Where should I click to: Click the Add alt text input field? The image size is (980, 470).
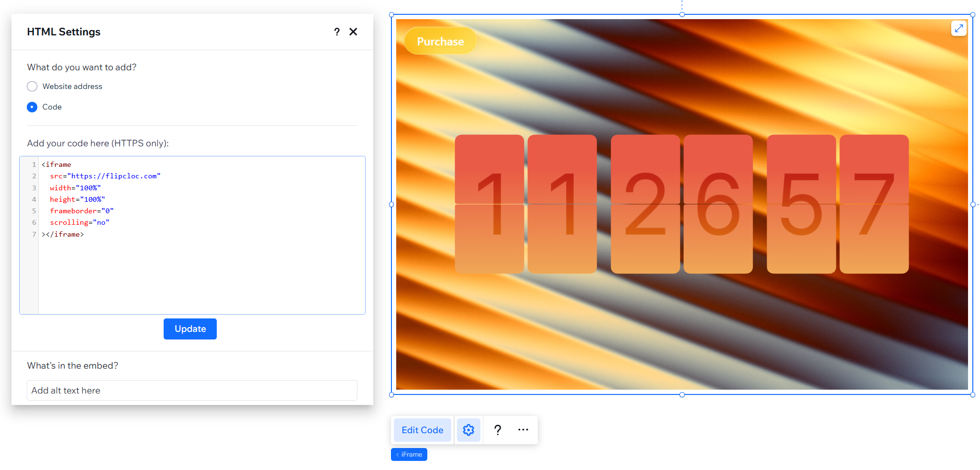pos(191,390)
